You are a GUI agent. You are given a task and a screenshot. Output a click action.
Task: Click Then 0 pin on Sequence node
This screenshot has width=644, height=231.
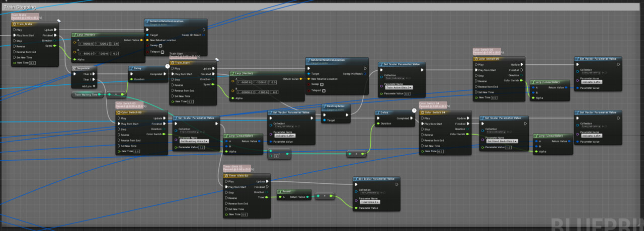(94, 74)
